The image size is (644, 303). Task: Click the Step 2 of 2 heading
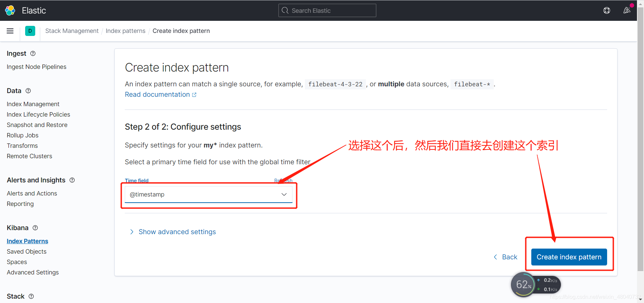tap(183, 127)
